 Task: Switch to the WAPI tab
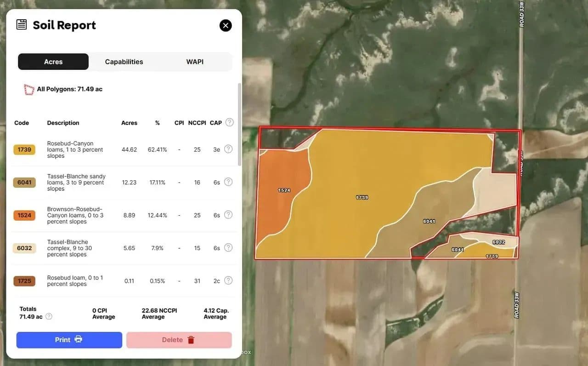pos(195,62)
